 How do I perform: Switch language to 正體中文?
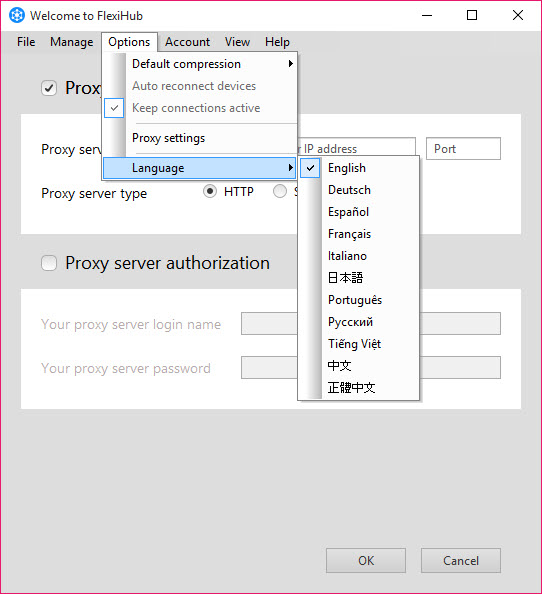(x=358, y=388)
